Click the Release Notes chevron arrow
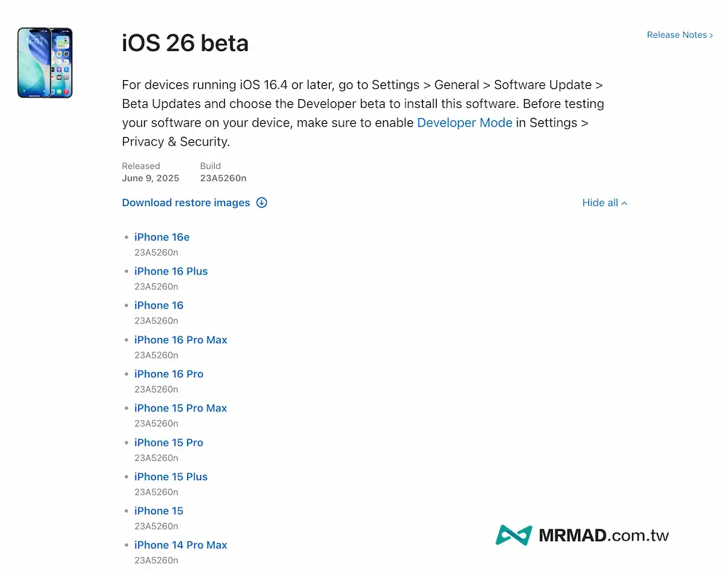 (x=711, y=35)
